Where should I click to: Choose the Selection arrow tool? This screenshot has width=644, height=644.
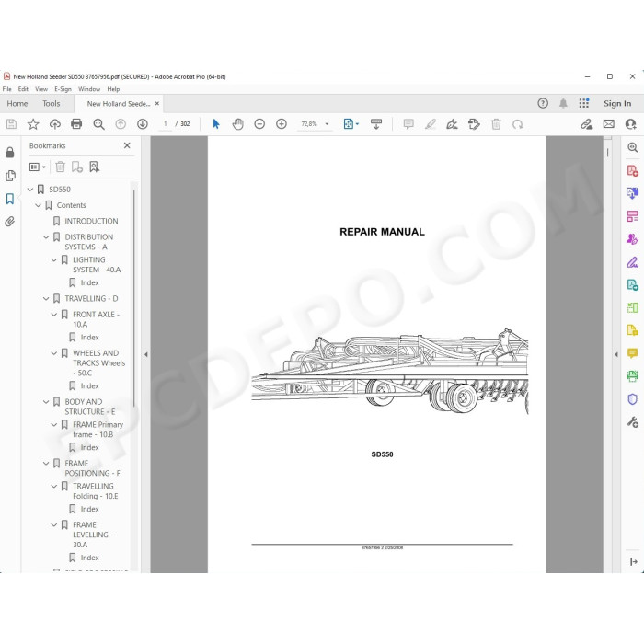tap(216, 124)
